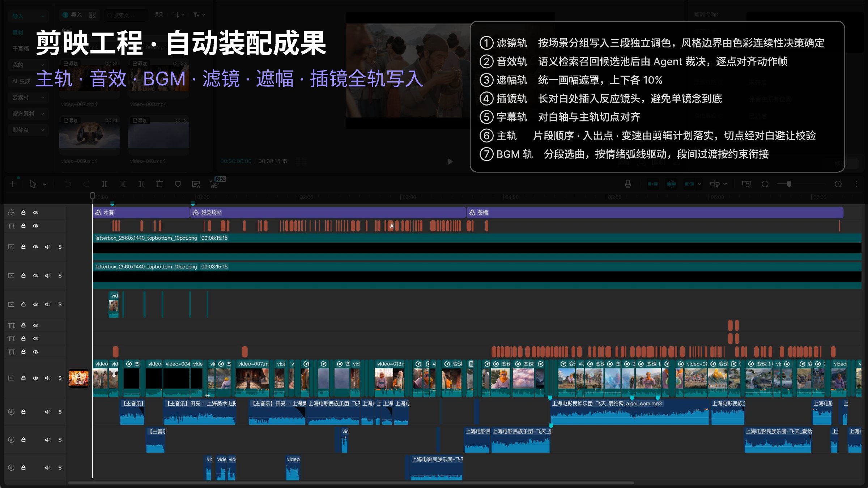Click the trash delete icon in timeline toolbar
868x488 pixels.
tap(159, 184)
